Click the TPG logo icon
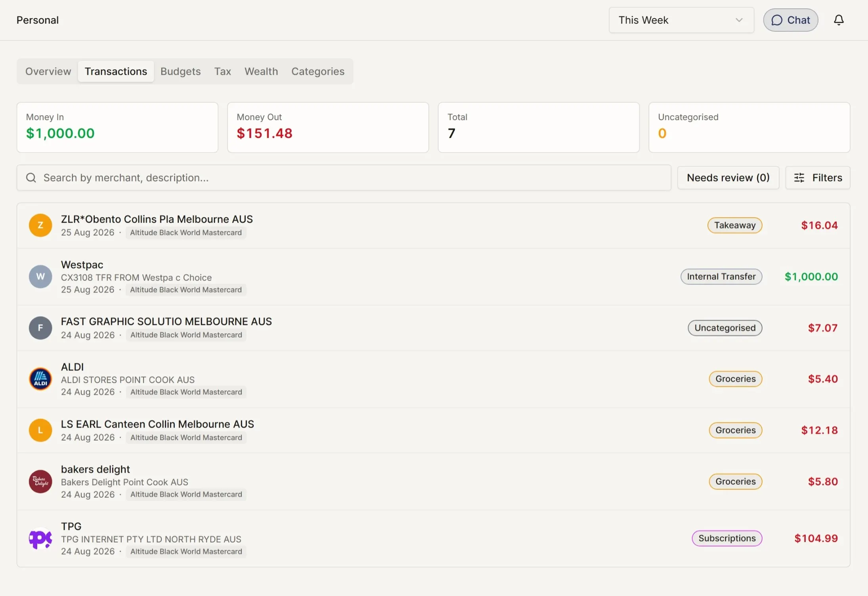Image resolution: width=868 pixels, height=596 pixels. pos(40,539)
